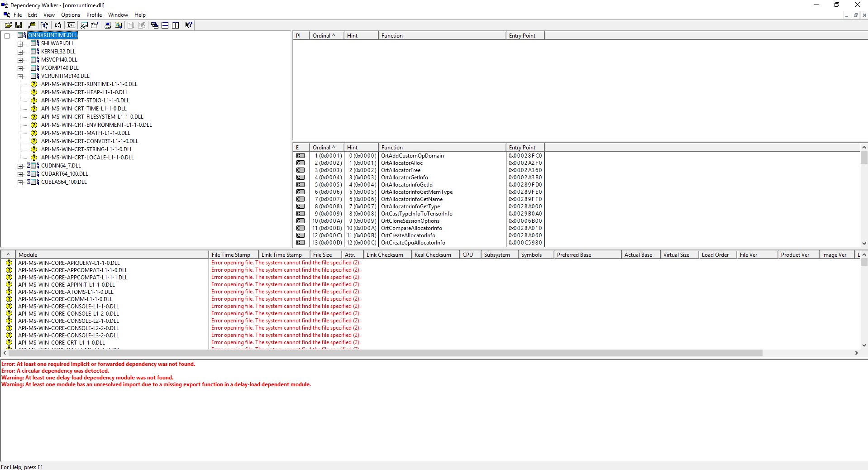The image size is (868, 470).
Task: Open the Options menu
Action: 70,14
